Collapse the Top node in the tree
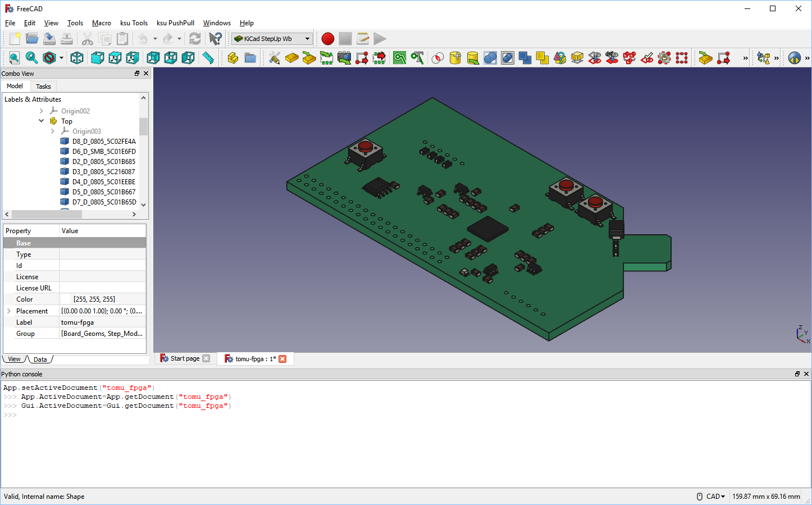This screenshot has height=505, width=812. 41,121
